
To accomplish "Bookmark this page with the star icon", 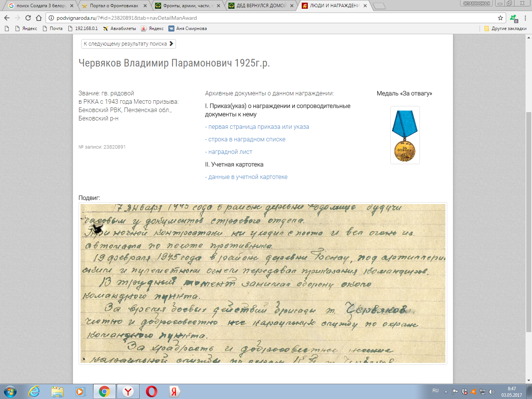I will [500, 18].
